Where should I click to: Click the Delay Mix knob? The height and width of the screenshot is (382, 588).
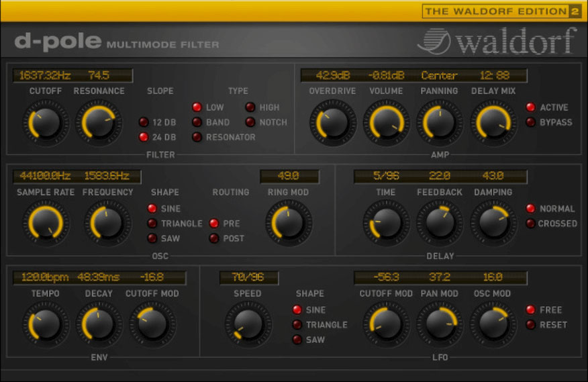(493, 124)
